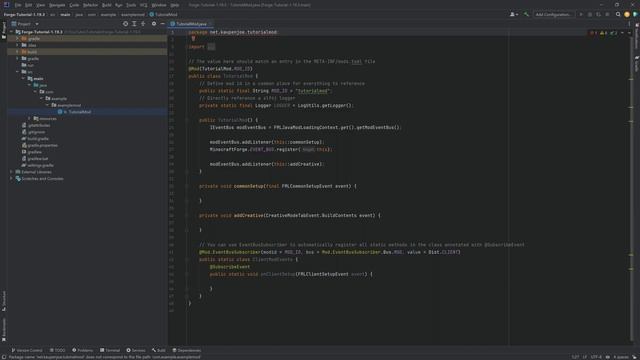Jump to previous highlighted error arrow
Image resolution: width=640 pixels, height=360 pixels.
622,33
